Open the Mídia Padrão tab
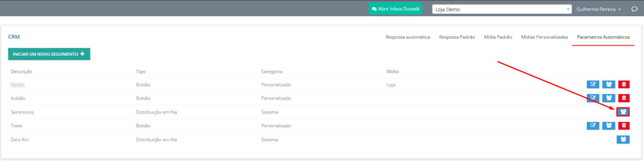 tap(498, 37)
